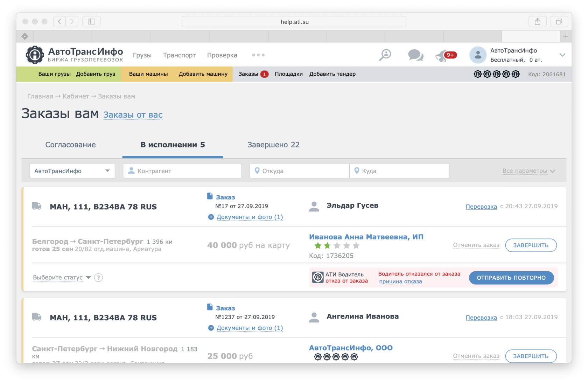Click the АвтоТрансИнфо logo icon
This screenshot has height=383, width=588.
35,55
